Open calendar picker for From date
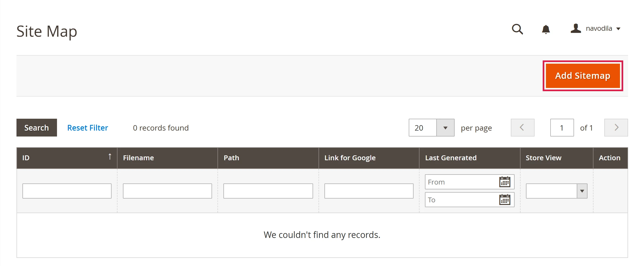 (x=505, y=182)
